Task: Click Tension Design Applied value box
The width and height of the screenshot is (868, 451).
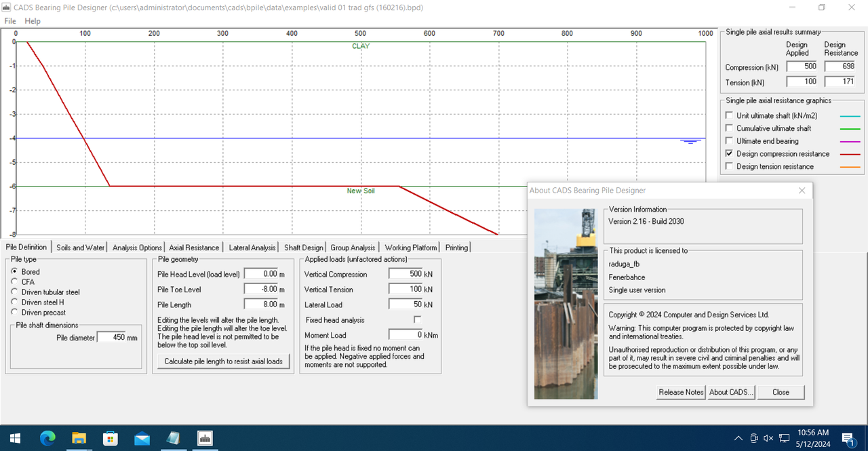Action: click(802, 81)
